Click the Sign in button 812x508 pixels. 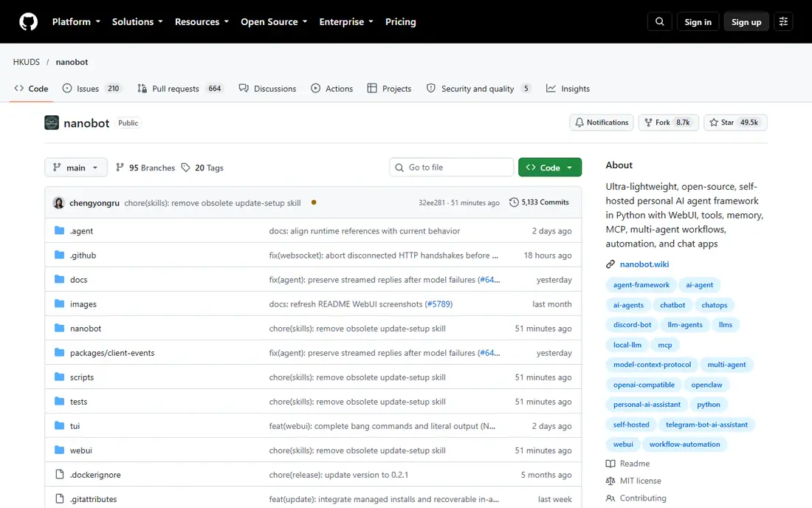698,21
